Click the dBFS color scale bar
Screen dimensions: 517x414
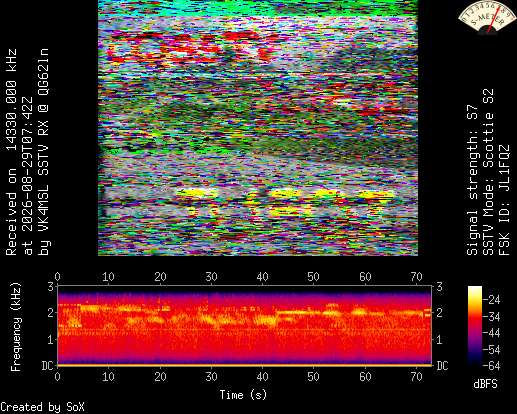pos(475,326)
